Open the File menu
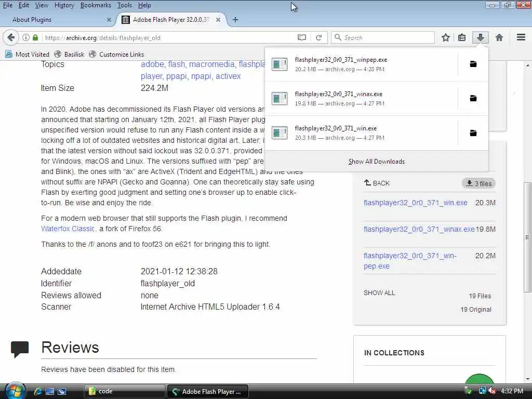532x399 pixels. (x=7, y=5)
